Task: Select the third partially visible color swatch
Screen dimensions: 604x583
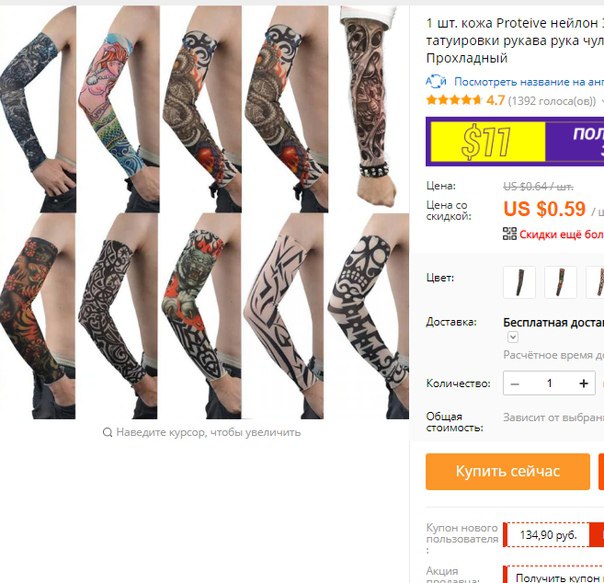Action: (x=595, y=282)
